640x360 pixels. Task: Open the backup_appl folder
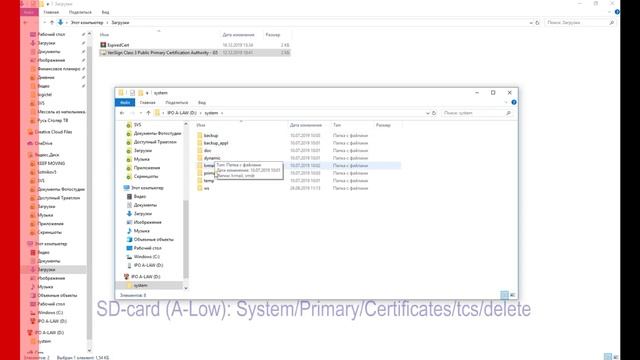[x=216, y=143]
